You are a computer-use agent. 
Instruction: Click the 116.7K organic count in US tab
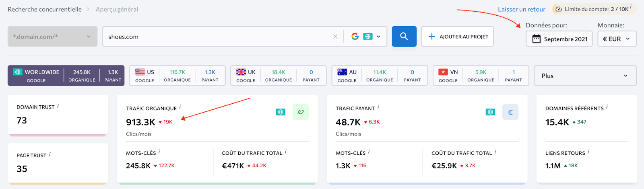click(177, 72)
